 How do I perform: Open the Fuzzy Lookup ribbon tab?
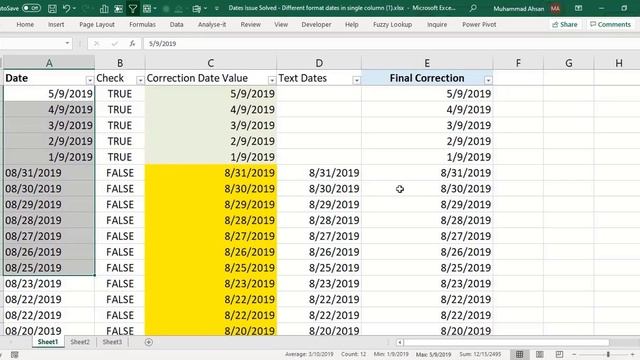[x=392, y=24]
